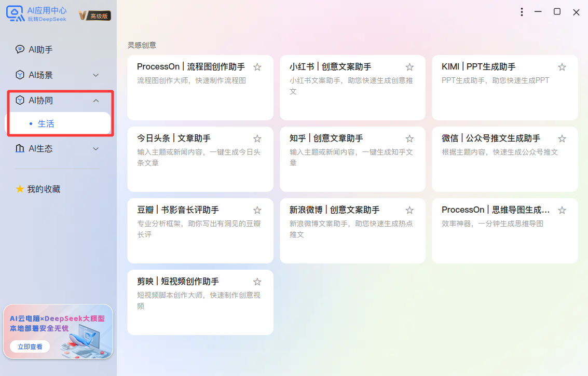Open the 微信 公众号推文生成助手 card

tap(505, 159)
